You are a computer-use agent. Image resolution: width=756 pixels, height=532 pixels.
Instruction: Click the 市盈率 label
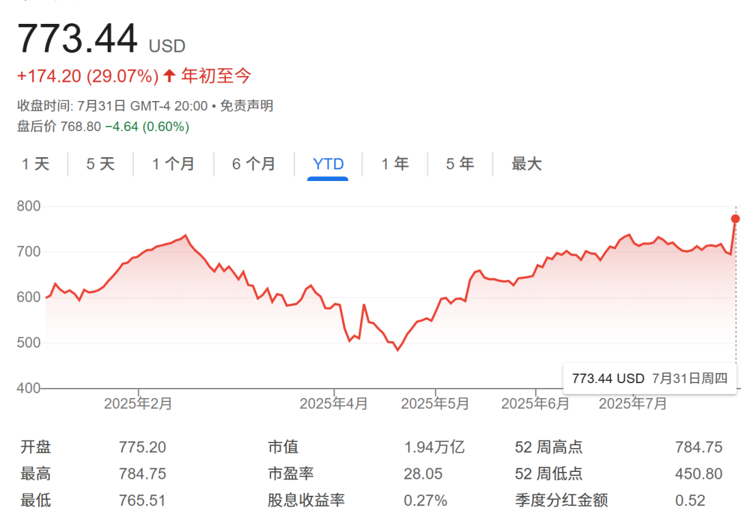click(x=291, y=474)
